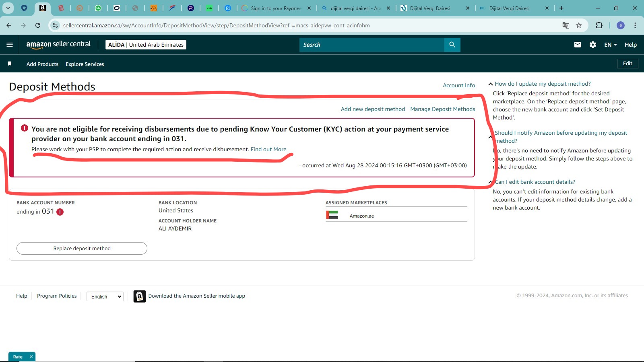Click the warning icon beside account ending 031
This screenshot has width=644, height=362.
pyautogui.click(x=60, y=212)
